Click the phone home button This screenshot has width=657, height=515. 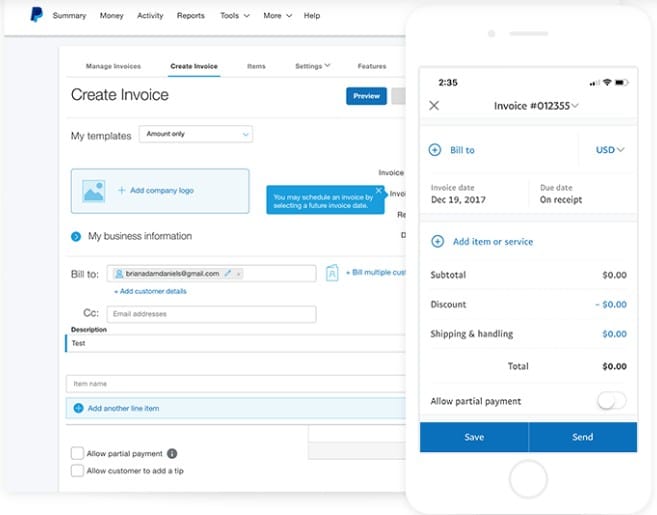528,479
